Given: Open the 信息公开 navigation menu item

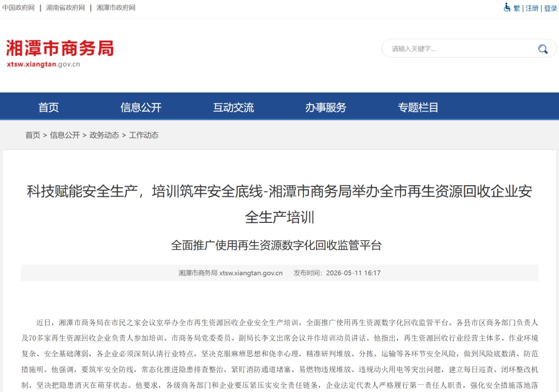Looking at the screenshot, I should [141, 107].
